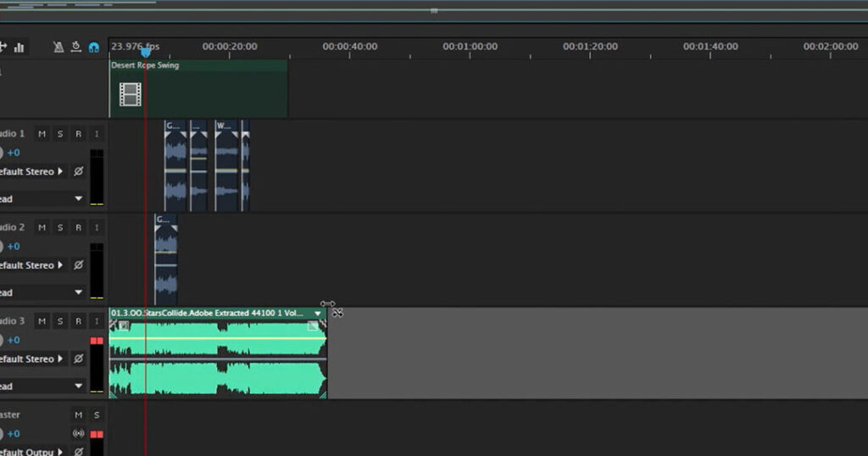The image size is (868, 456).
Task: Open the StarsCollide clip dropdown arrow
Action: [318, 314]
